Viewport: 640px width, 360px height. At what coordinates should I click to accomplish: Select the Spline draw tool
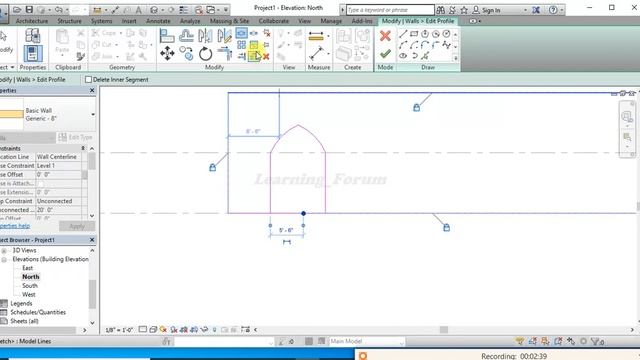click(447, 45)
